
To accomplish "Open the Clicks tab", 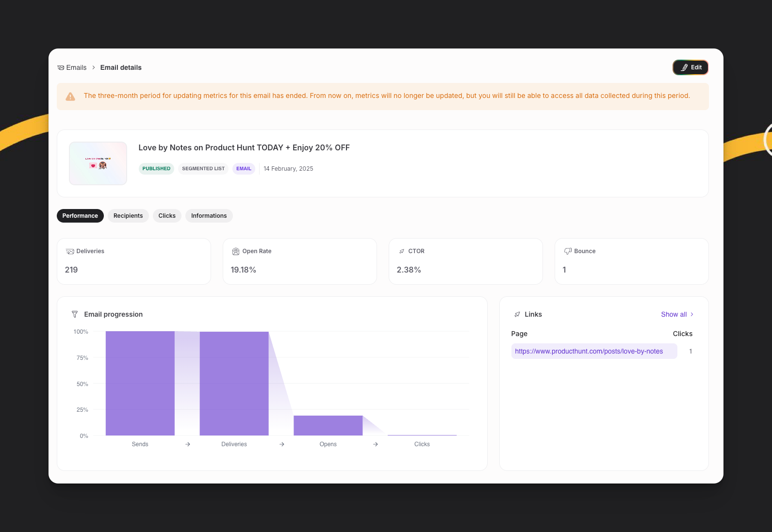I will [x=167, y=216].
